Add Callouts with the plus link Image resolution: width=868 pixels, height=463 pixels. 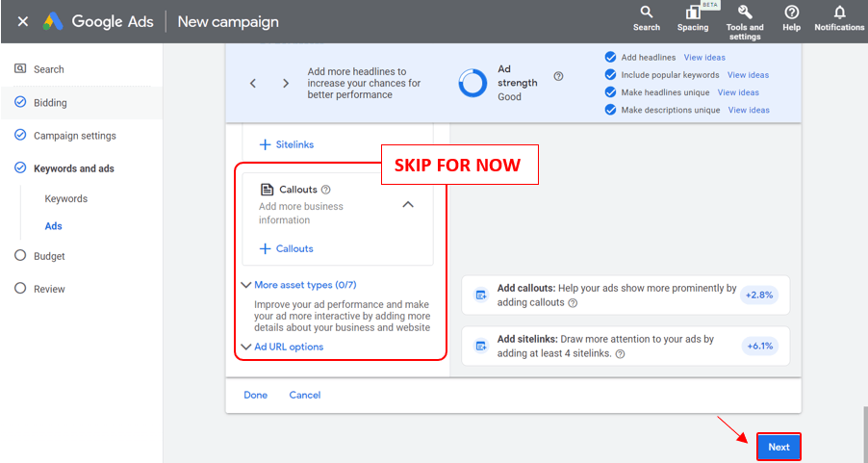coord(286,248)
